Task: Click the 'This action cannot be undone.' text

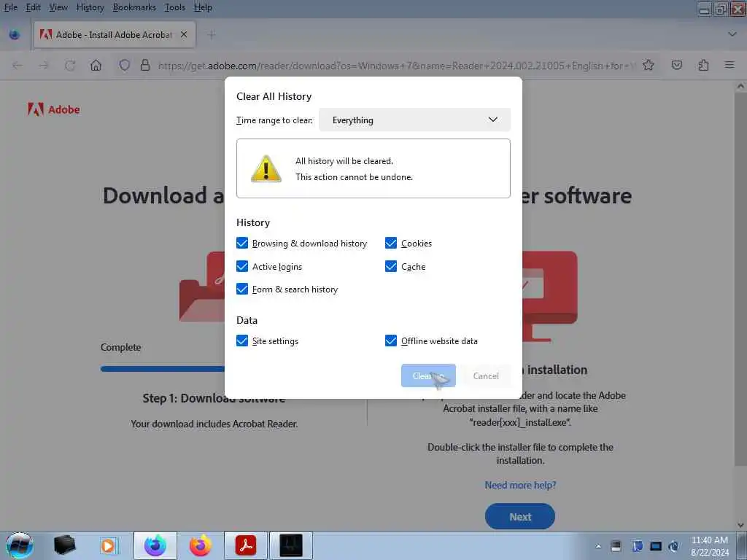Action: (354, 177)
